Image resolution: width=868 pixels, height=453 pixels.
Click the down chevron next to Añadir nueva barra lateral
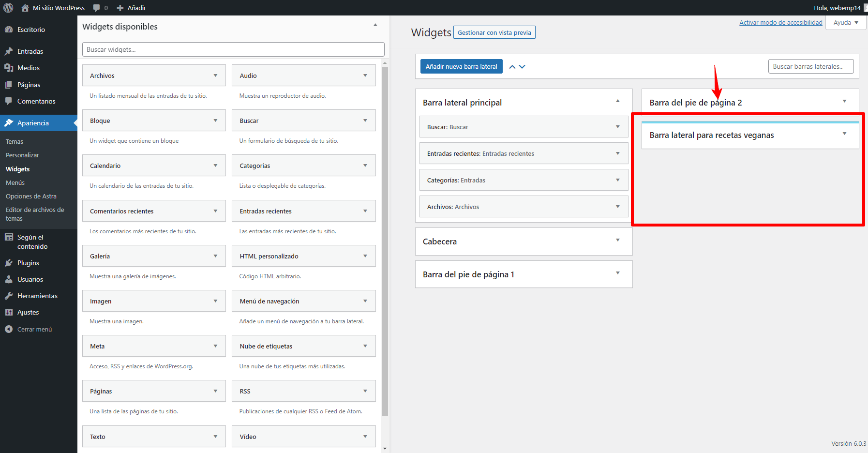click(522, 67)
